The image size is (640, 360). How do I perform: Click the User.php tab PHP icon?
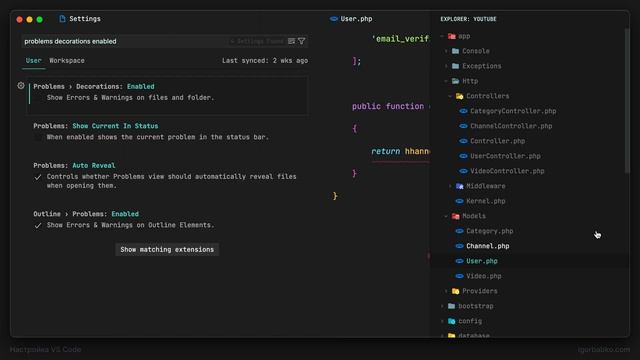pyautogui.click(x=334, y=19)
